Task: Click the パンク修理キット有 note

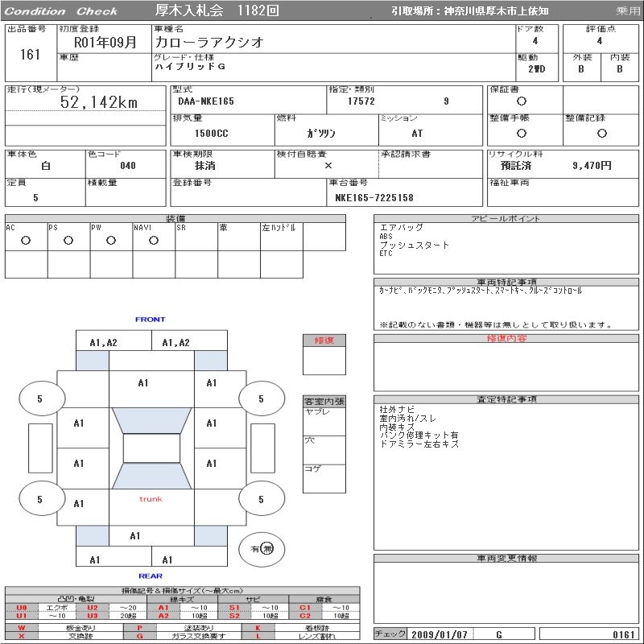Action: (x=419, y=435)
